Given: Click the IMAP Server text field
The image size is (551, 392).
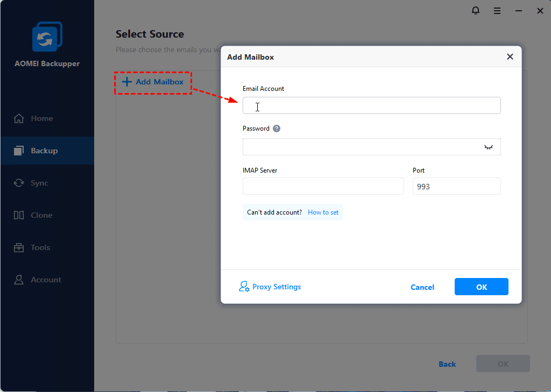Looking at the screenshot, I should click(323, 186).
